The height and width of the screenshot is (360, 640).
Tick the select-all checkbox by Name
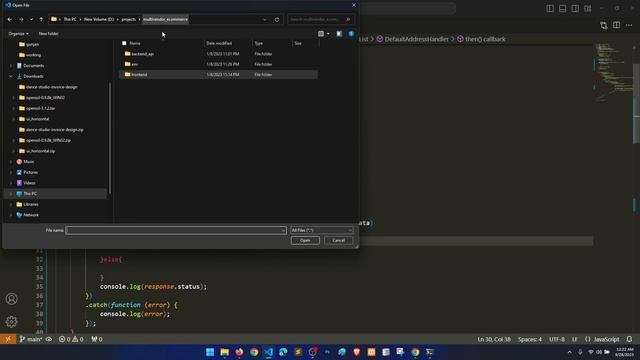[x=124, y=43]
